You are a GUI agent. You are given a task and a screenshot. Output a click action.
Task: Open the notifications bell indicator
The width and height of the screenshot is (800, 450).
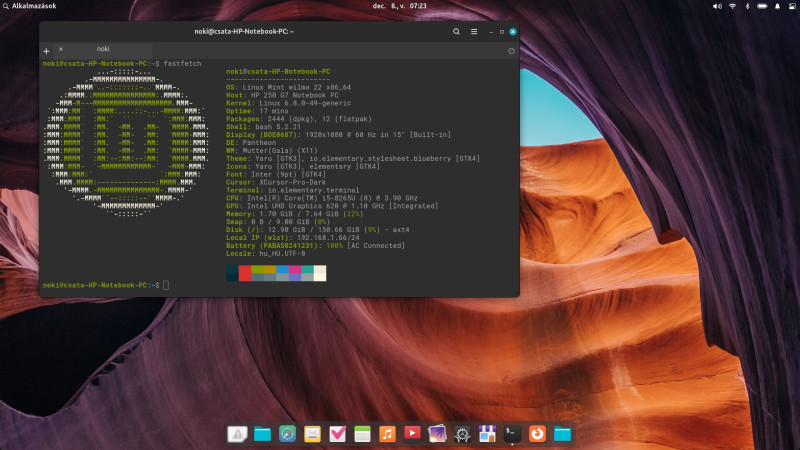click(778, 6)
